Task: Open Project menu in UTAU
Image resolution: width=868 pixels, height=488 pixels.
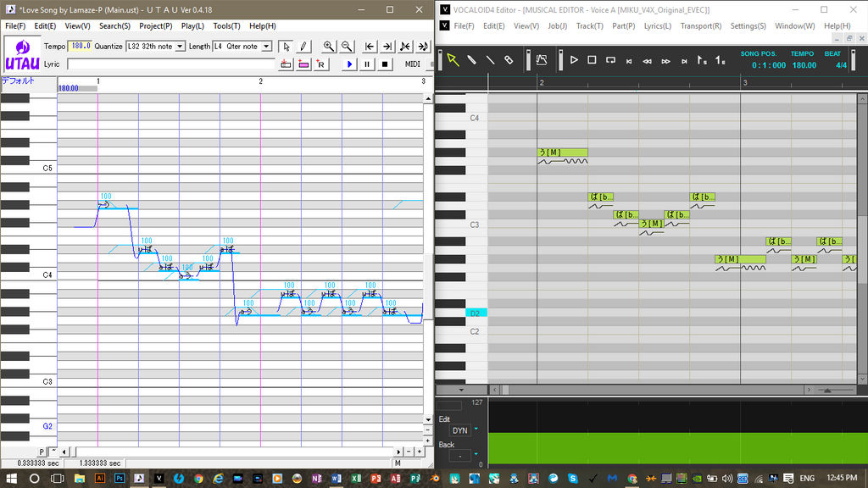Action: (156, 26)
